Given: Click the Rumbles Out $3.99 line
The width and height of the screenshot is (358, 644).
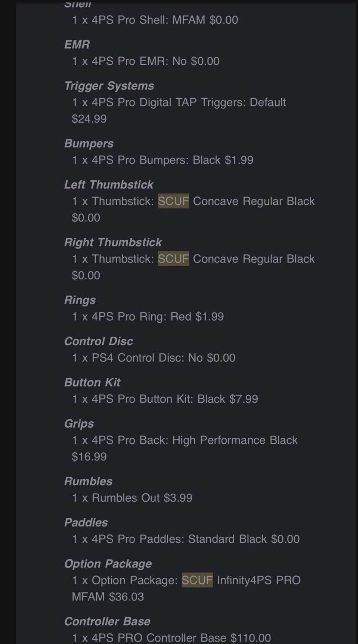Looking at the screenshot, I should 132,498.
